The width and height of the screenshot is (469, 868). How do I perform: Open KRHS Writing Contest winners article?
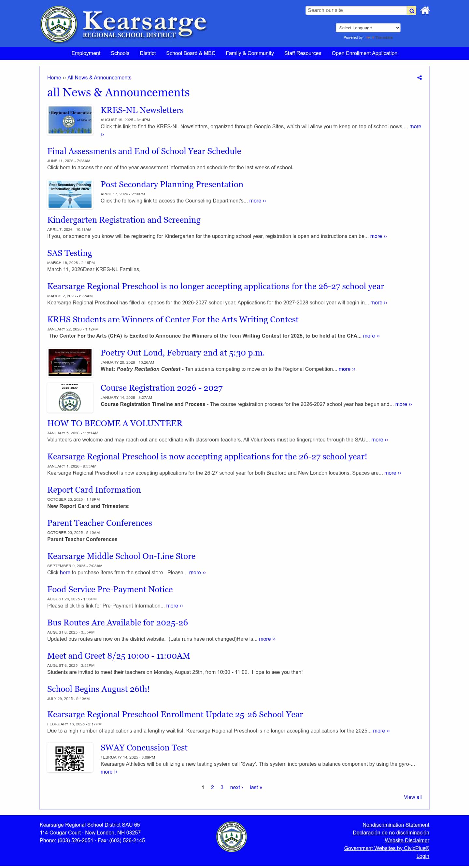click(173, 319)
